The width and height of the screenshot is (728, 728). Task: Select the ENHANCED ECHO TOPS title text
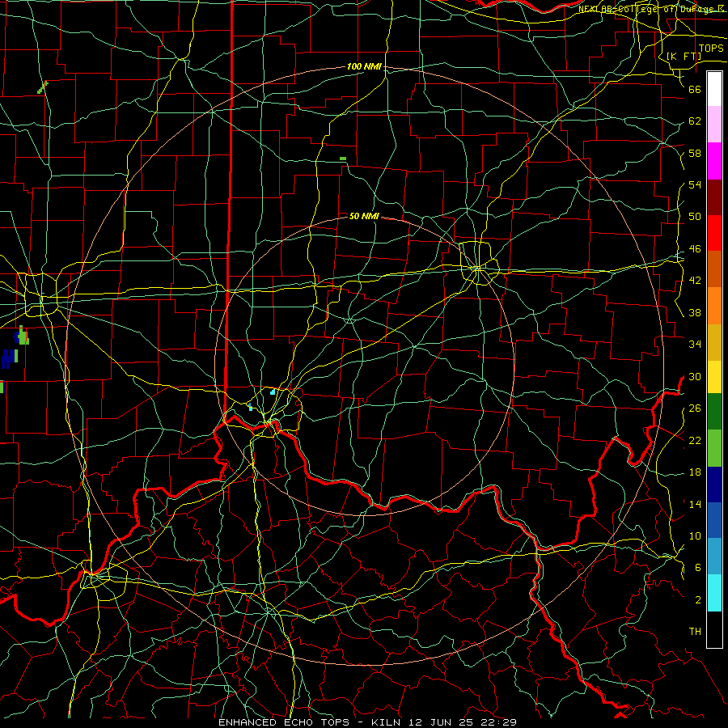coord(284,722)
